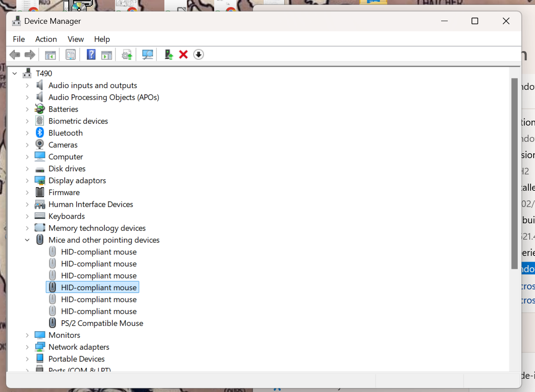
Task: Expand the Computer node chevron
Action: pyautogui.click(x=27, y=157)
